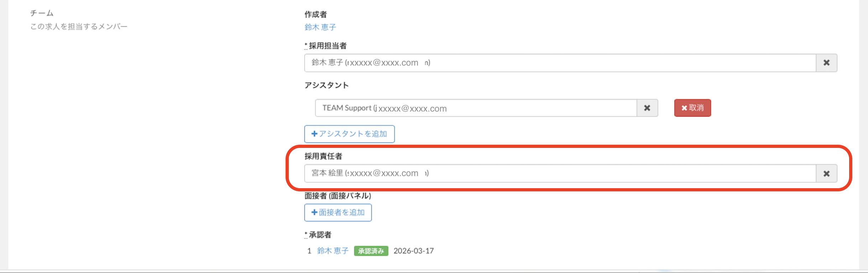This screenshot has width=868, height=273.
Task: Click the チーム section heading
Action: pos(42,13)
